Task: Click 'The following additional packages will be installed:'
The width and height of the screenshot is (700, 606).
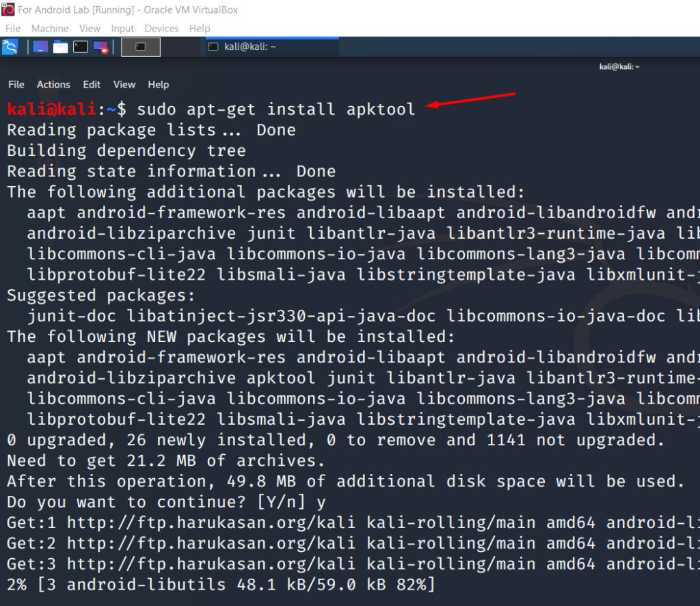Action: pos(266,192)
